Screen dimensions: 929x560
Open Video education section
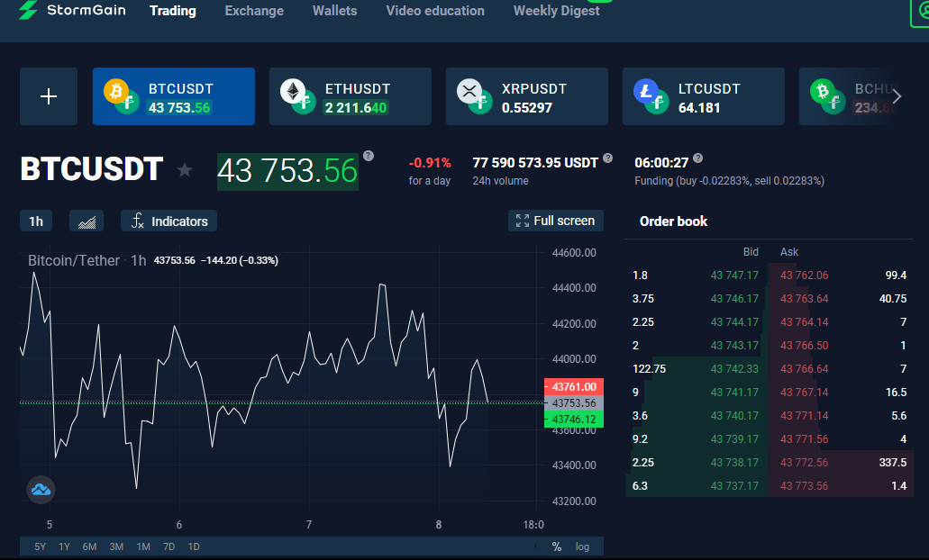coord(435,11)
